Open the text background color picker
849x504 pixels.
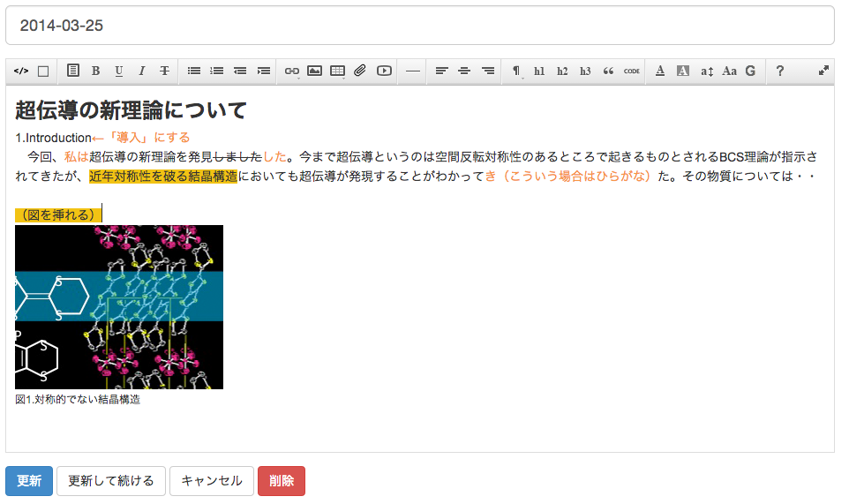click(x=682, y=71)
